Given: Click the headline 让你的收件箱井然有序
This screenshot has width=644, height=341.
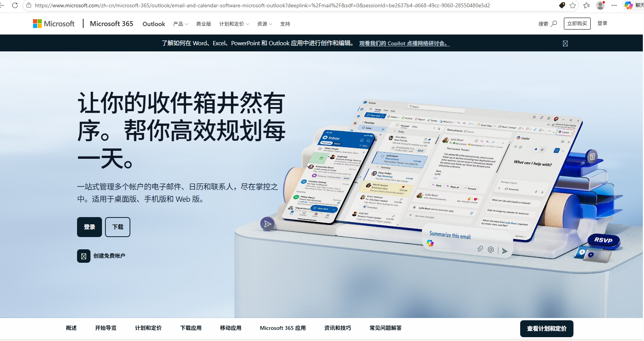Looking at the screenshot, I should [x=182, y=130].
